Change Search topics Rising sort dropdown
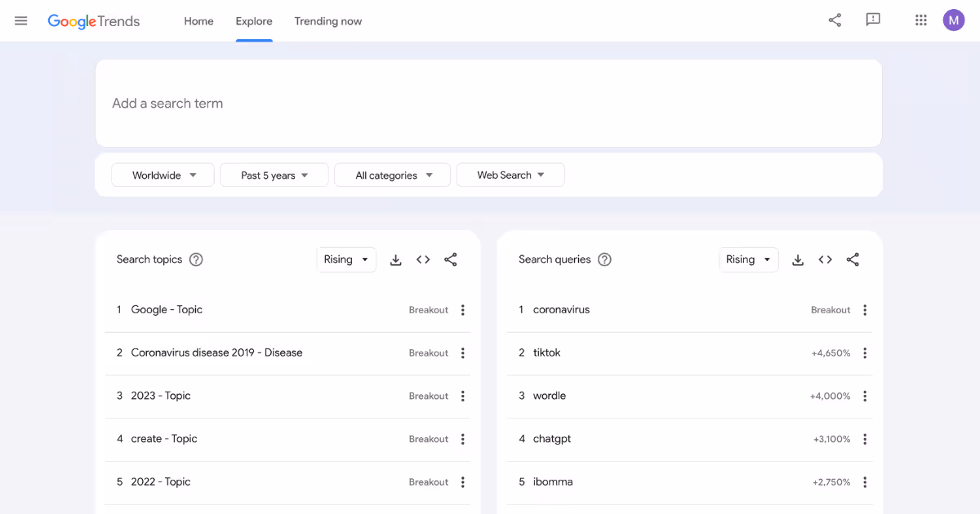 tap(346, 259)
